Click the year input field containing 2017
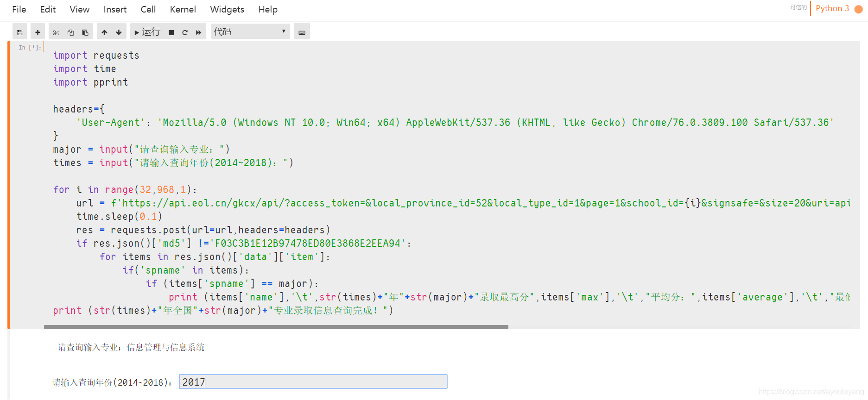 (313, 381)
